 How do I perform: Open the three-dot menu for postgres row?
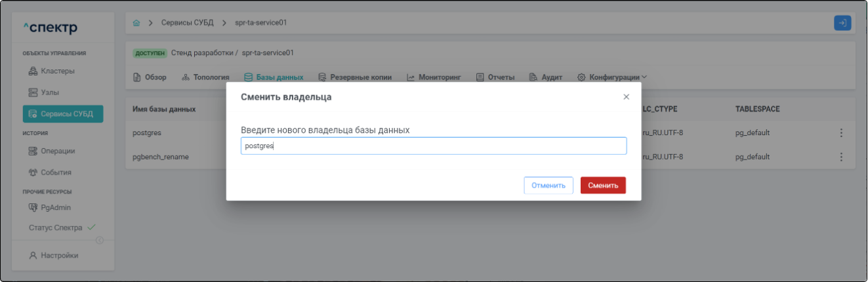(x=840, y=132)
